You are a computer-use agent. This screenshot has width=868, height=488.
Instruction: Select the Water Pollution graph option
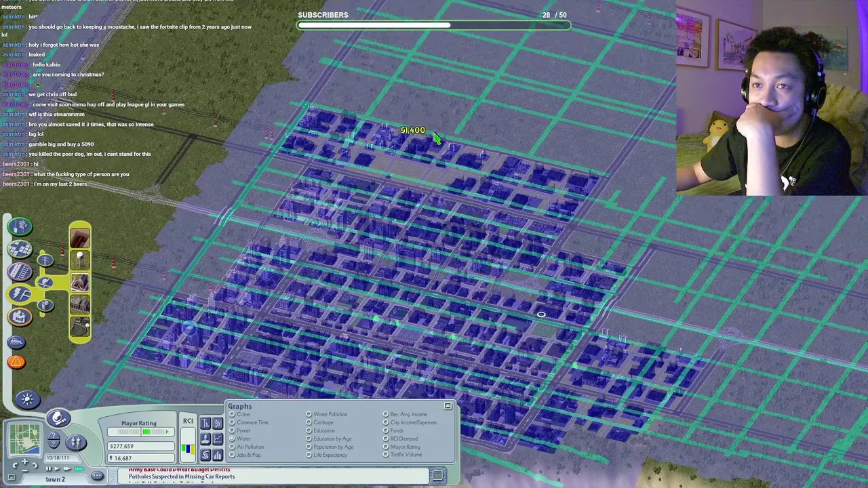tap(309, 414)
